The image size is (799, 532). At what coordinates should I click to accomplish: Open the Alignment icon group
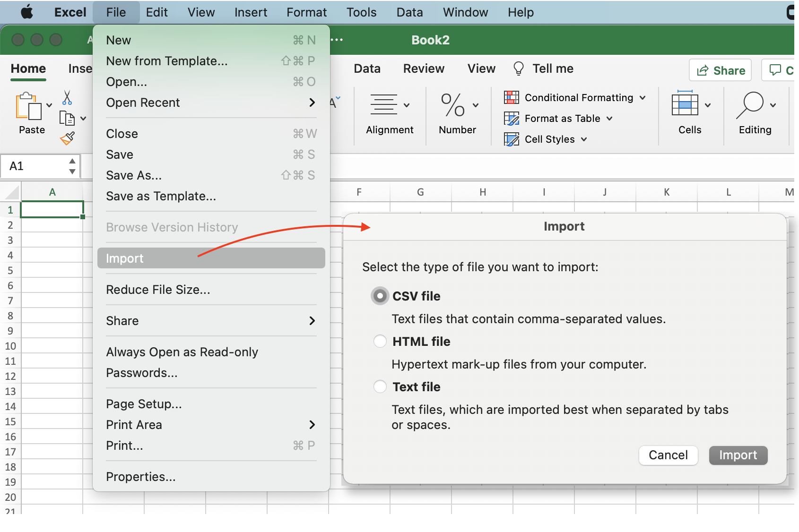tap(384, 105)
